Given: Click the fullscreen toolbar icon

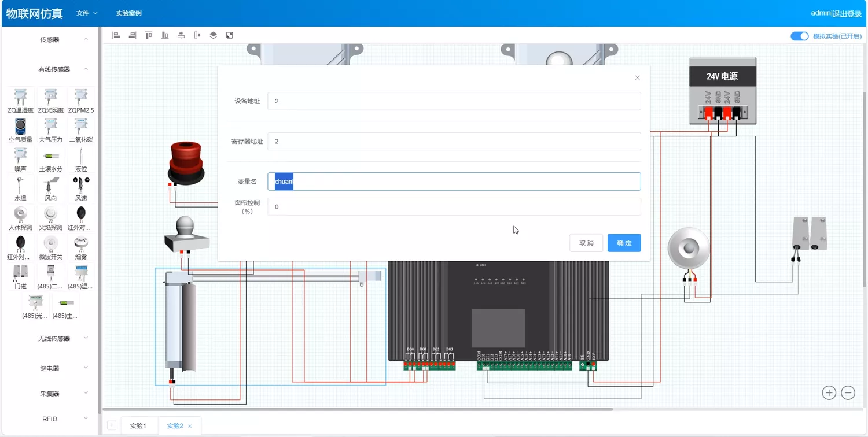Looking at the screenshot, I should coord(230,35).
